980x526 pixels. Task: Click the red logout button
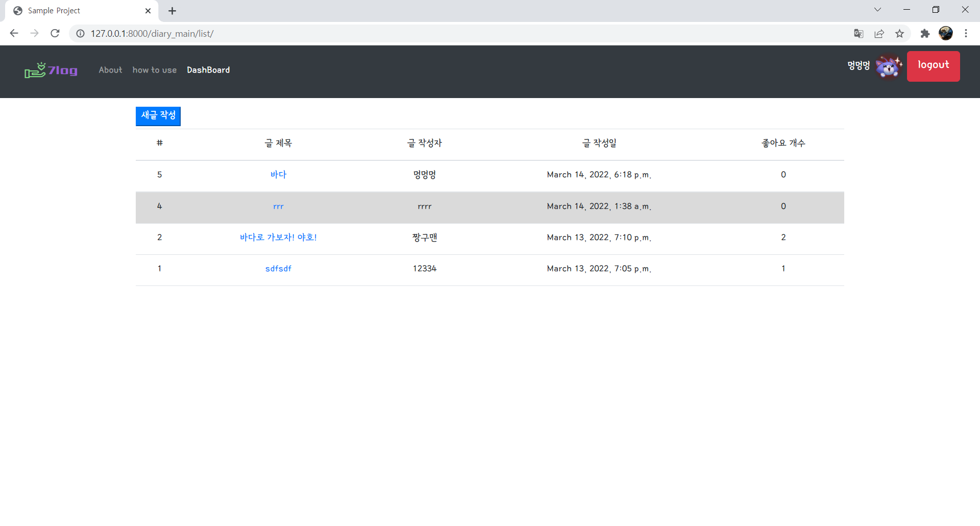point(933,66)
